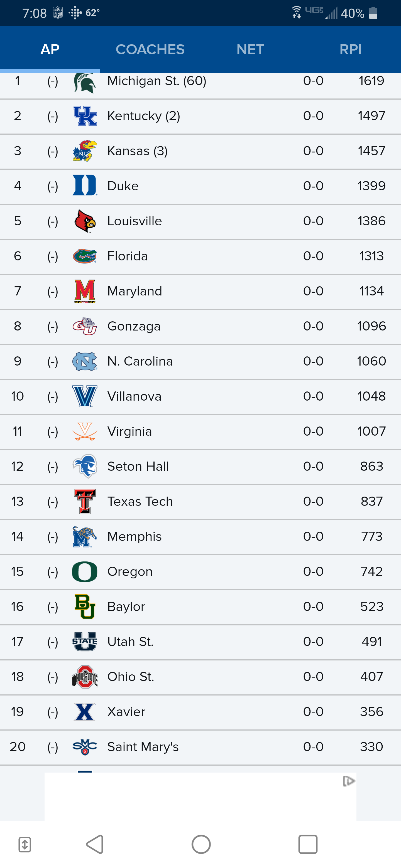Click the AdChoices icon on the ad

tap(348, 781)
